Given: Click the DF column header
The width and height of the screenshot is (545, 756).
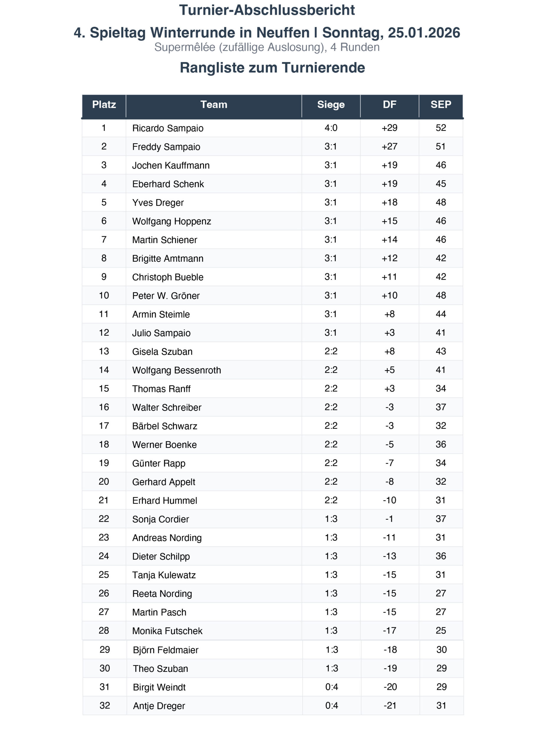Looking at the screenshot, I should pyautogui.click(x=389, y=105).
